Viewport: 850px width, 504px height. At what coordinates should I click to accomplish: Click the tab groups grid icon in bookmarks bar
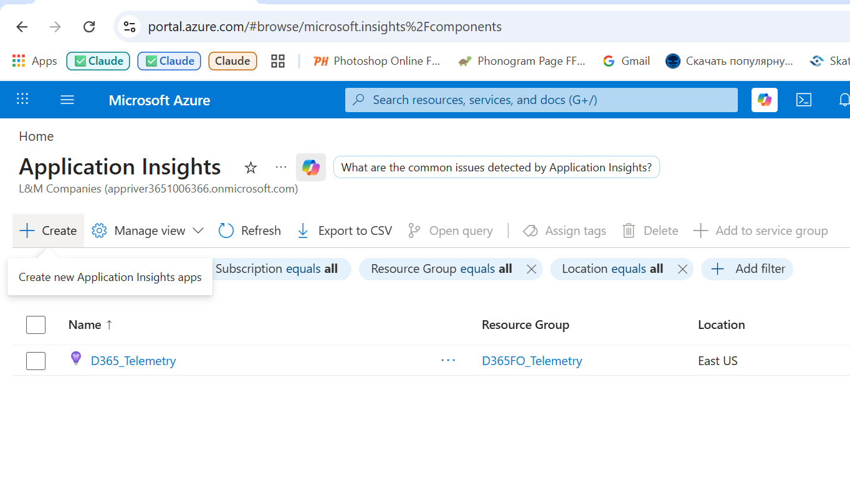click(278, 61)
